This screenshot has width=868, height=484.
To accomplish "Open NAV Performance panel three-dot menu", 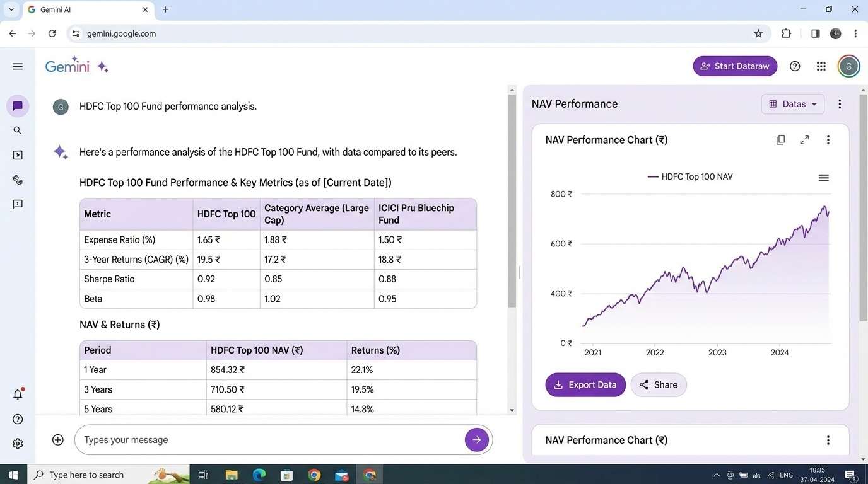I will coord(840,103).
